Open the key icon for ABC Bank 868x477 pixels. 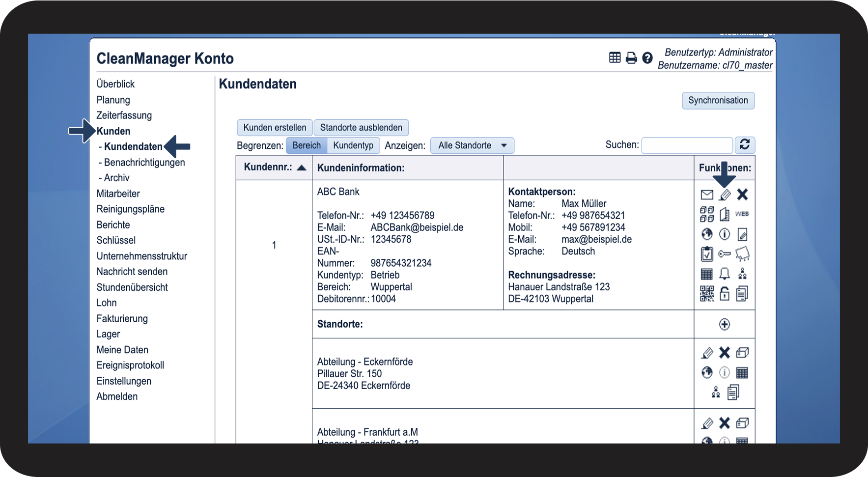[x=724, y=254]
